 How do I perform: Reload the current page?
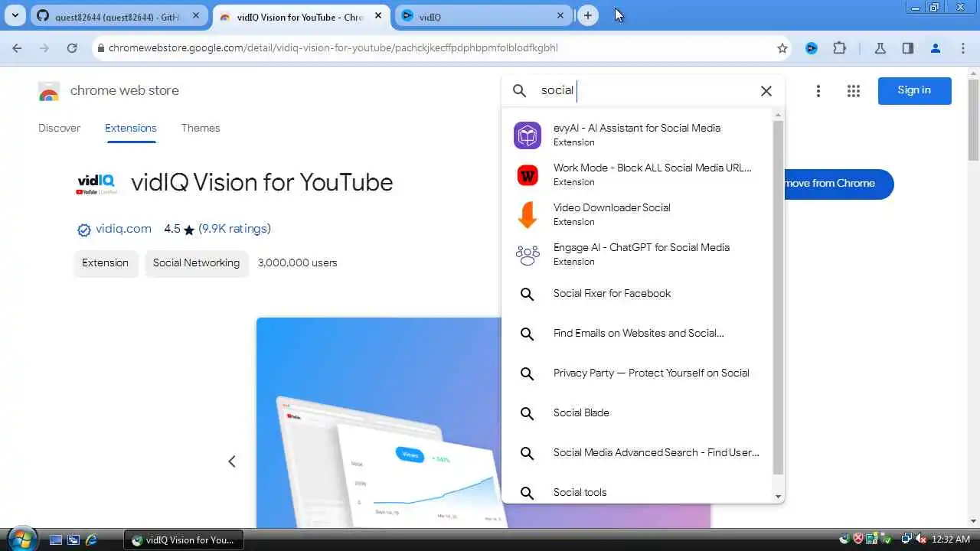pyautogui.click(x=72, y=48)
